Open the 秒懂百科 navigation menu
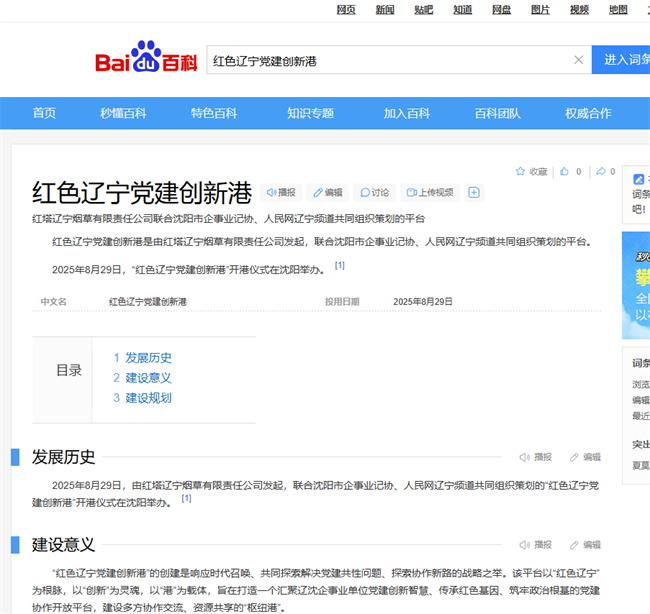The width and height of the screenshot is (650, 614). coord(123,113)
